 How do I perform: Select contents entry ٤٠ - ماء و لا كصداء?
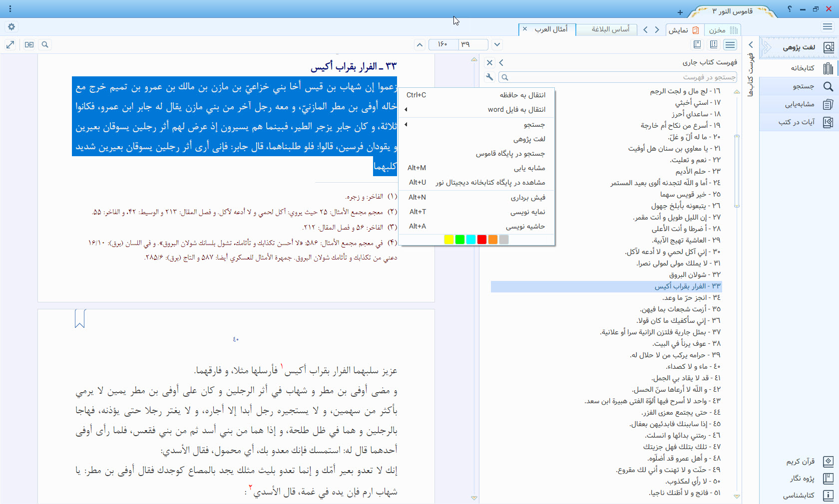(693, 366)
